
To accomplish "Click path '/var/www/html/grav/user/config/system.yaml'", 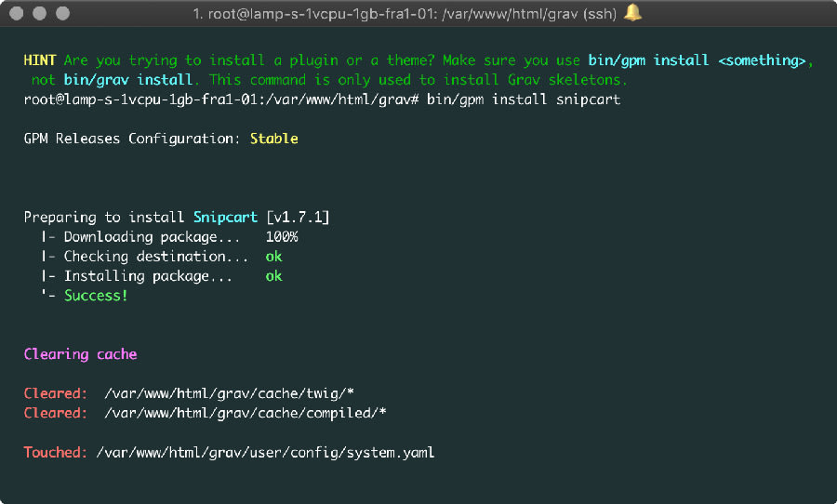I will [x=265, y=453].
